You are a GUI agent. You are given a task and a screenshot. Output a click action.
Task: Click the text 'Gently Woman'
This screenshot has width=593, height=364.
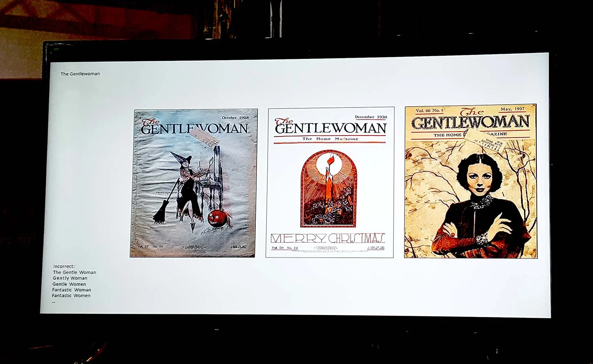70,278
